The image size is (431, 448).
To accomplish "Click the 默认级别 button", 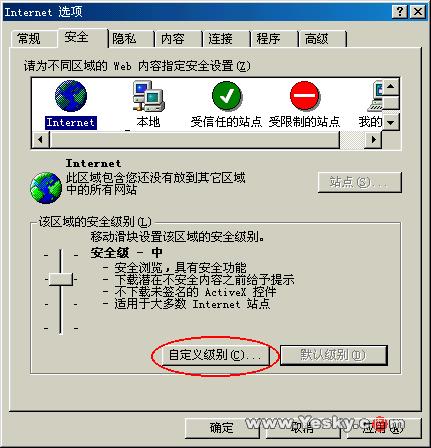I will tap(333, 355).
